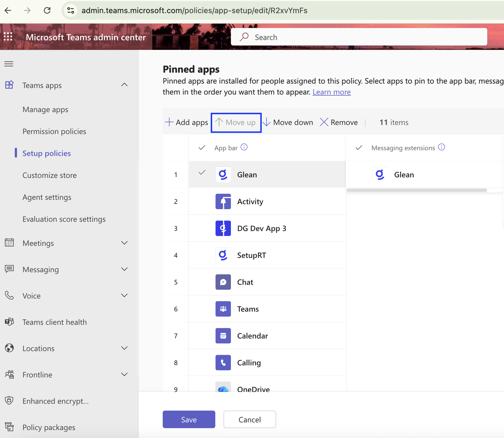This screenshot has width=504, height=438.
Task: Click the Policy packages icon
Action: (9, 427)
